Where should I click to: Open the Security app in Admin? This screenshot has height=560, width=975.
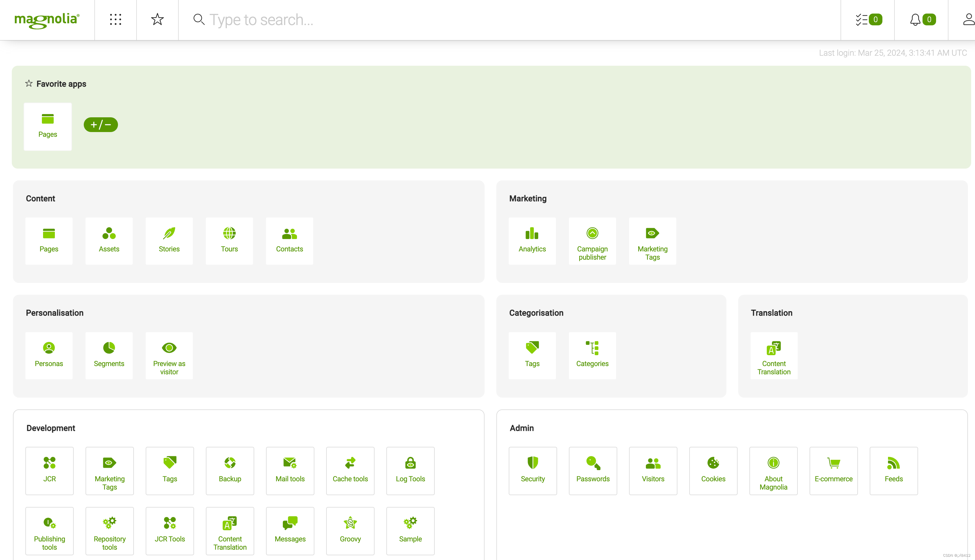tap(533, 470)
